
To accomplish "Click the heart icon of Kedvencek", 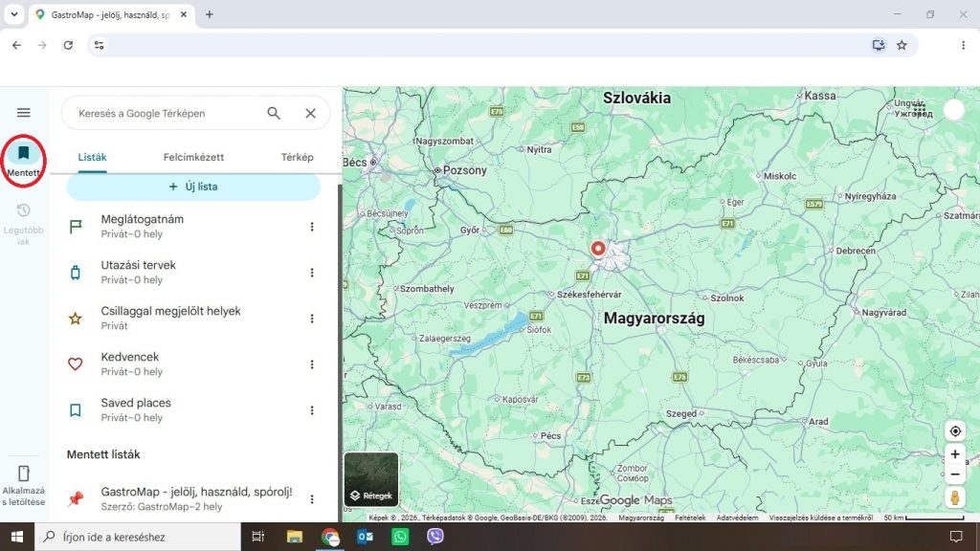I will 76,364.
